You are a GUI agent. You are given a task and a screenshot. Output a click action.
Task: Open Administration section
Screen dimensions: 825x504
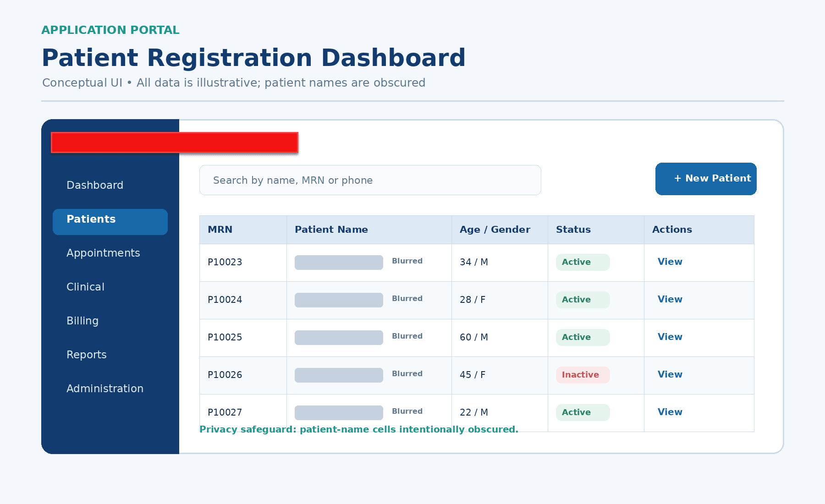point(105,389)
